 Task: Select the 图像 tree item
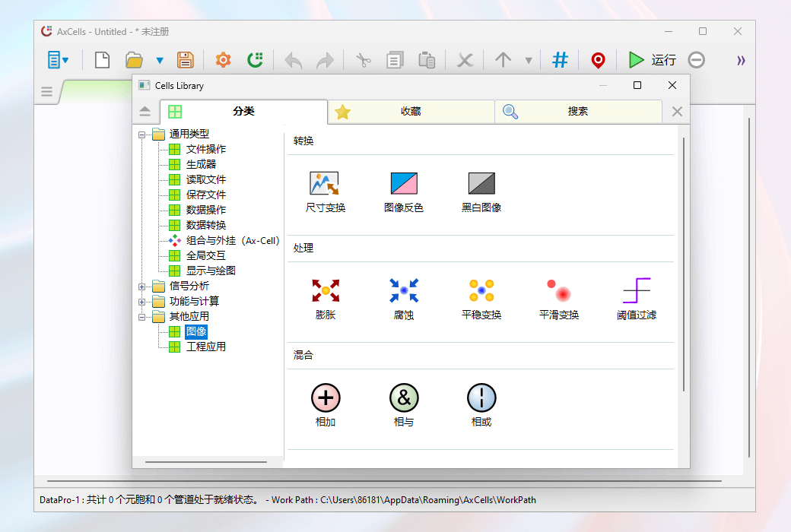[196, 331]
